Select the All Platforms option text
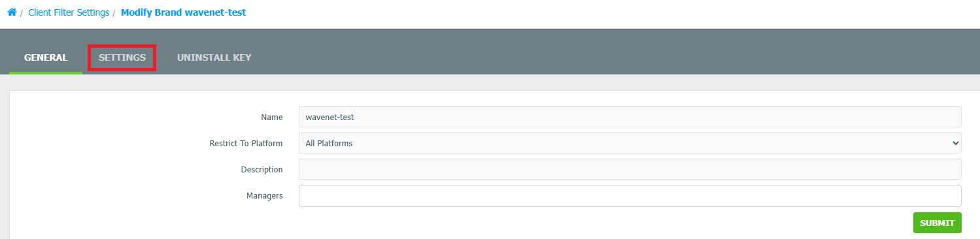The width and height of the screenshot is (980, 239). tap(329, 143)
